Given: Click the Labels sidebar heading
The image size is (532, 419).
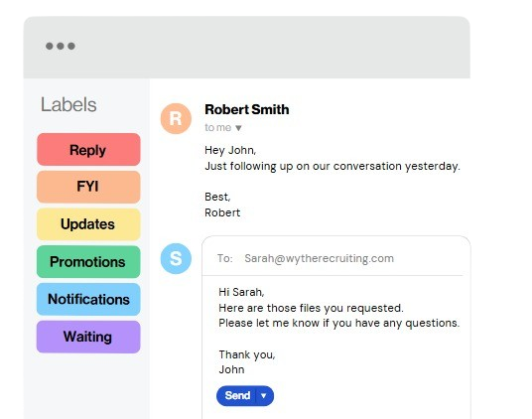Looking at the screenshot, I should 68,104.
